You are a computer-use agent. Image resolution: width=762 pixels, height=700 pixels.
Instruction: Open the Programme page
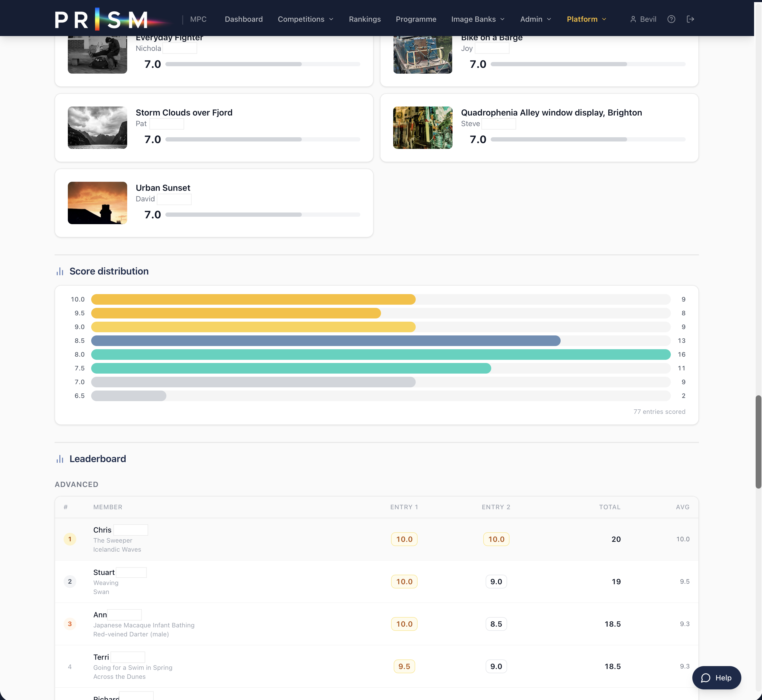416,19
